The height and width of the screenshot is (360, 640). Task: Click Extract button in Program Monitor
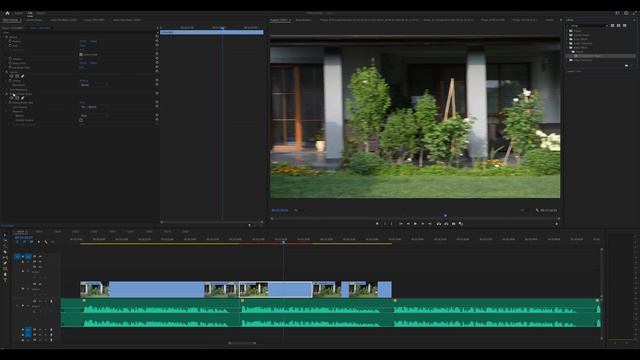[446, 224]
